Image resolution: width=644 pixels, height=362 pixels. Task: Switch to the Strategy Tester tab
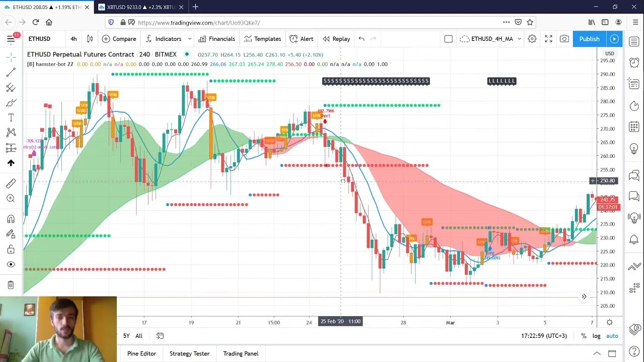pos(189,353)
